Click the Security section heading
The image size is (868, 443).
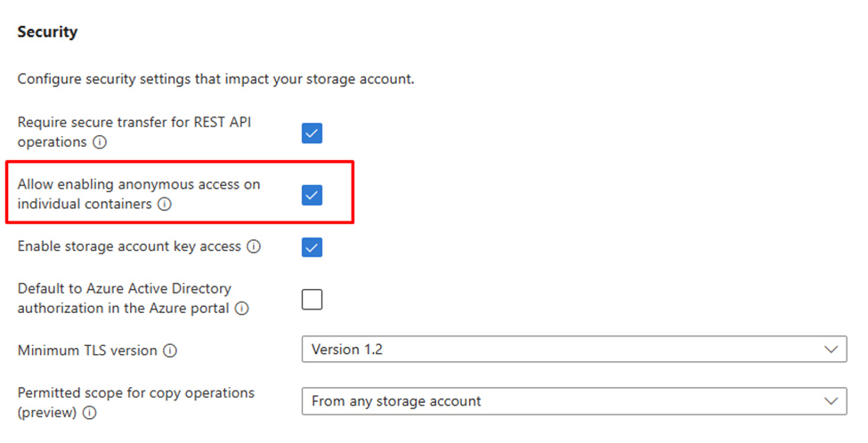point(47,32)
